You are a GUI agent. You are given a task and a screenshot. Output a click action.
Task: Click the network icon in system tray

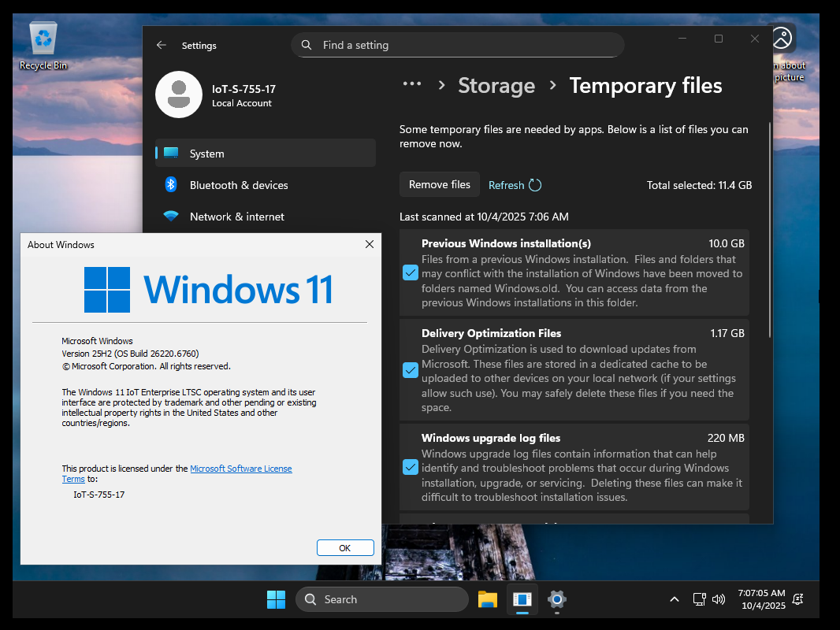tap(699, 599)
